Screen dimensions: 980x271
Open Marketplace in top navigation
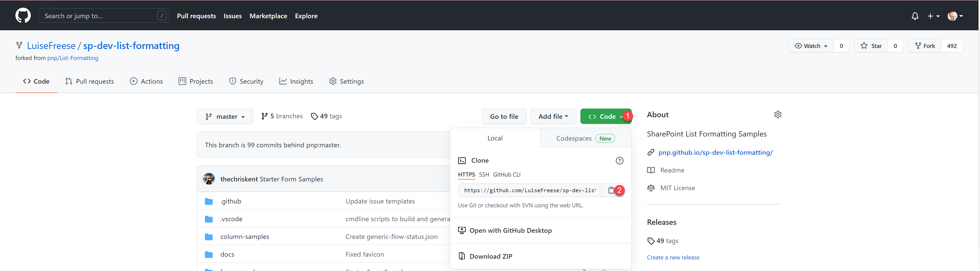click(268, 16)
